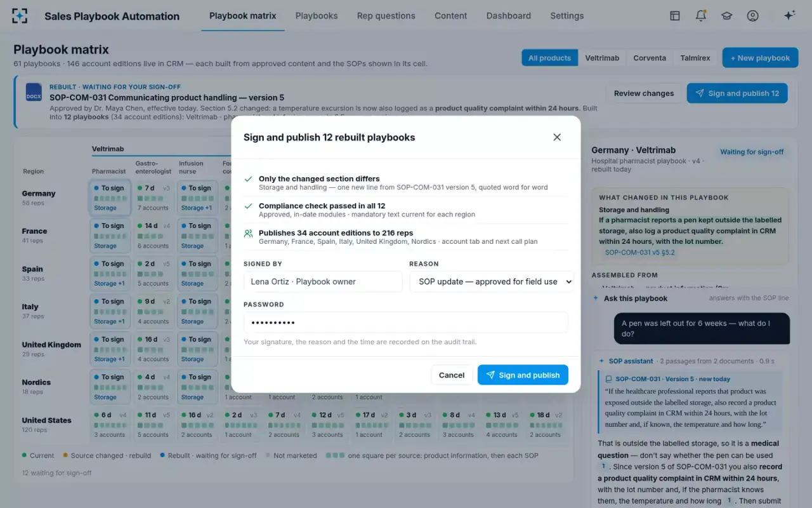This screenshot has width=812, height=508.
Task: Open the Rep questions tab
Action: tap(386, 16)
